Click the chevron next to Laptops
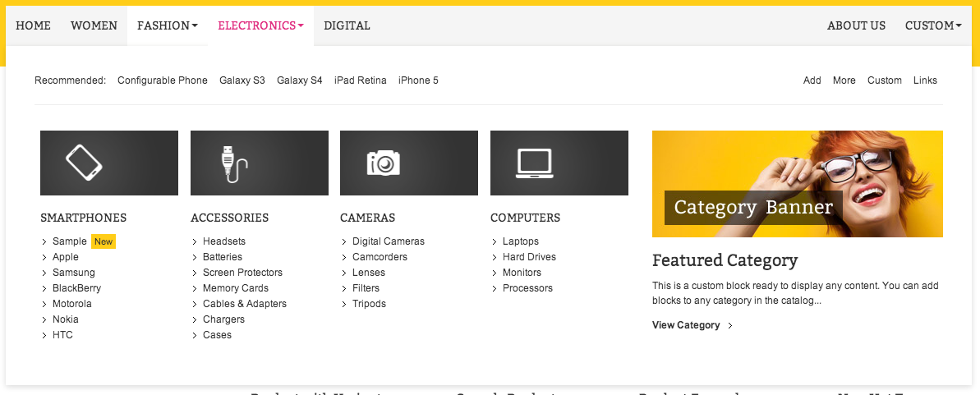Image resolution: width=980 pixels, height=395 pixels. click(495, 242)
